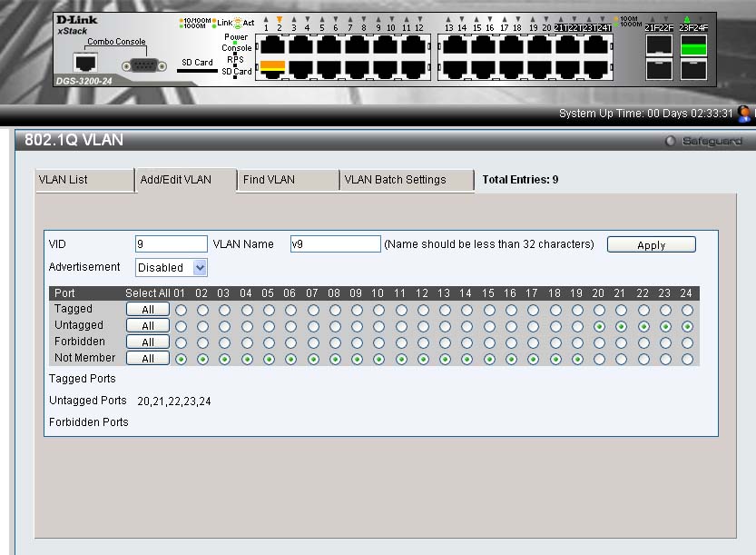Click the user icon beside System Up Time
This screenshot has width=756, height=555.
745,114
